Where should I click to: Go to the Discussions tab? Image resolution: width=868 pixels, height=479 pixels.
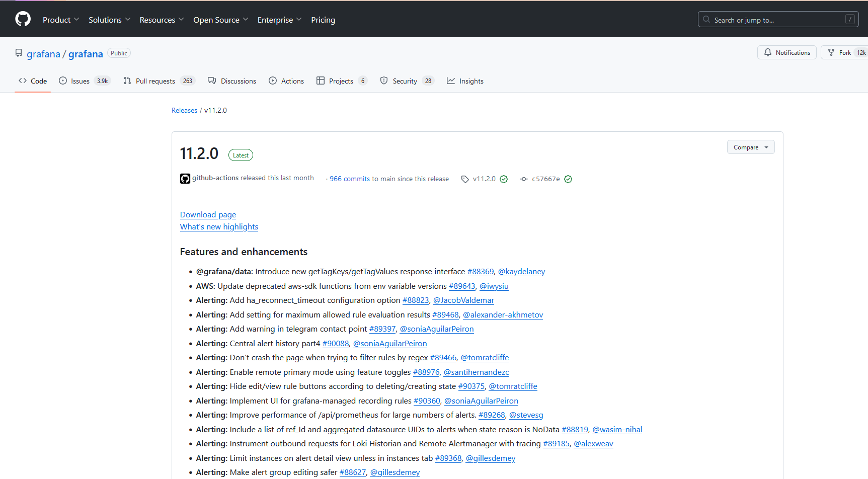coord(232,81)
